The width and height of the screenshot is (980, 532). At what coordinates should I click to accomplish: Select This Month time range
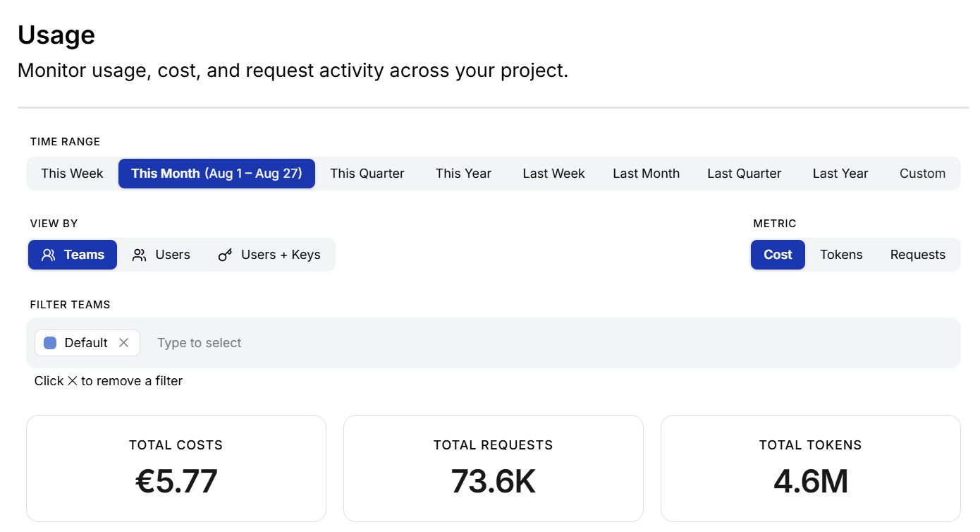216,174
